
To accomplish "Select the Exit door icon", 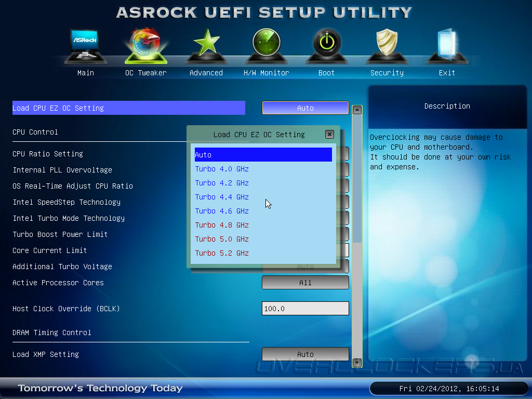I will 447,46.
